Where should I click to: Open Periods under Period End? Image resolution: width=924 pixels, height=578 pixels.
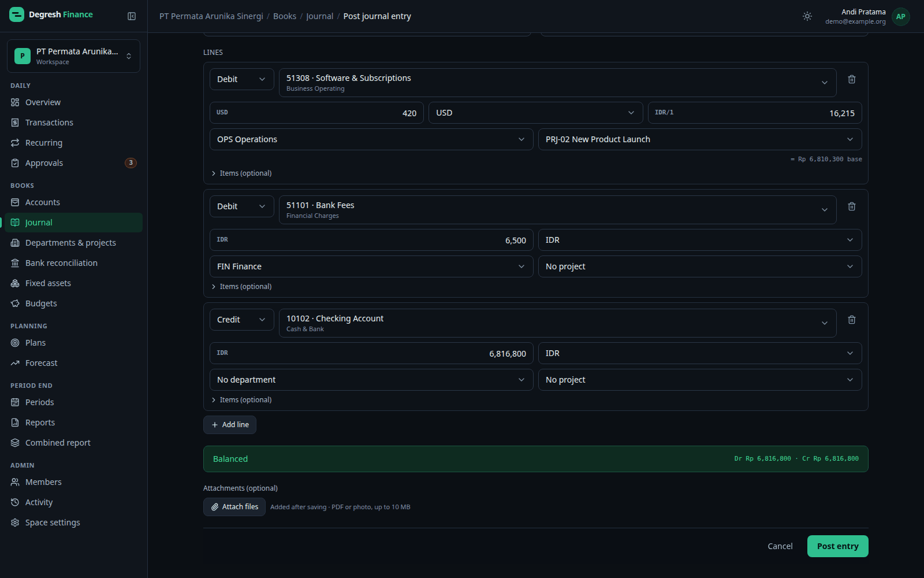click(73, 402)
